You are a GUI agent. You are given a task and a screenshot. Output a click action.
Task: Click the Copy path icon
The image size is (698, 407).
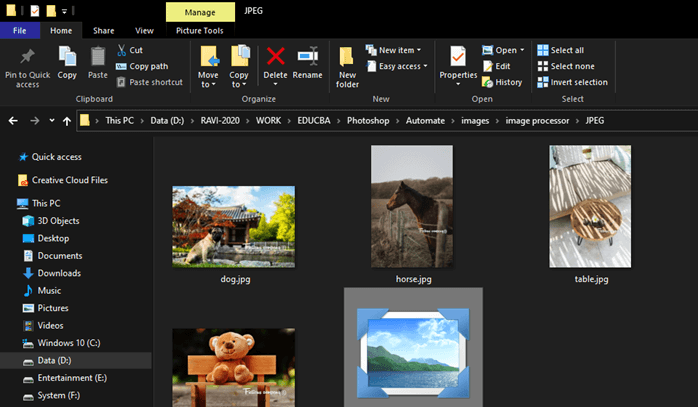121,66
